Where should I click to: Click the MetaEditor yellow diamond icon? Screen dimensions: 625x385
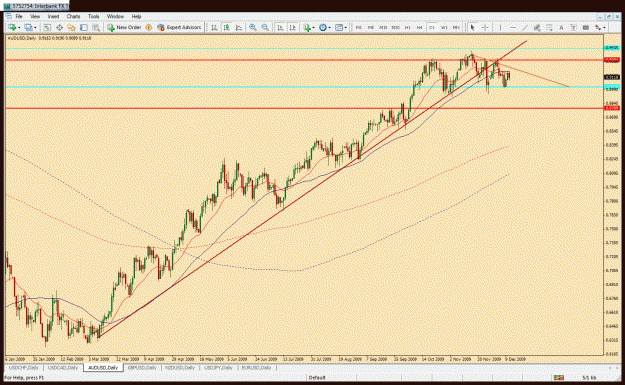(x=149, y=28)
